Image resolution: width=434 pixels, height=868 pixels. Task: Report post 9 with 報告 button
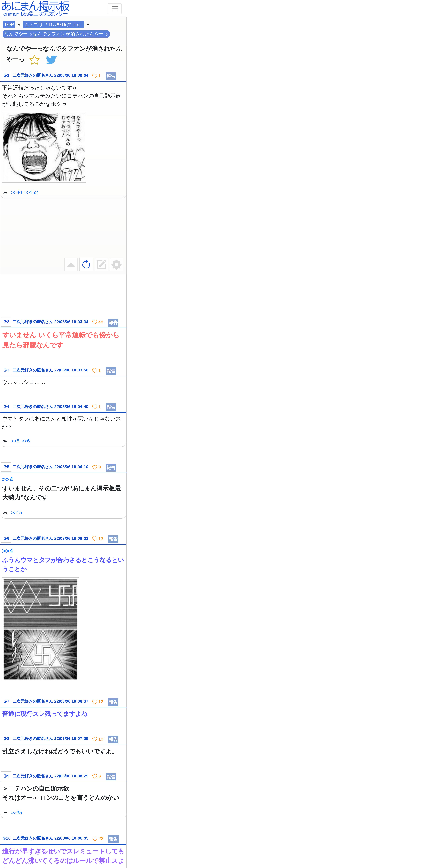[111, 777]
